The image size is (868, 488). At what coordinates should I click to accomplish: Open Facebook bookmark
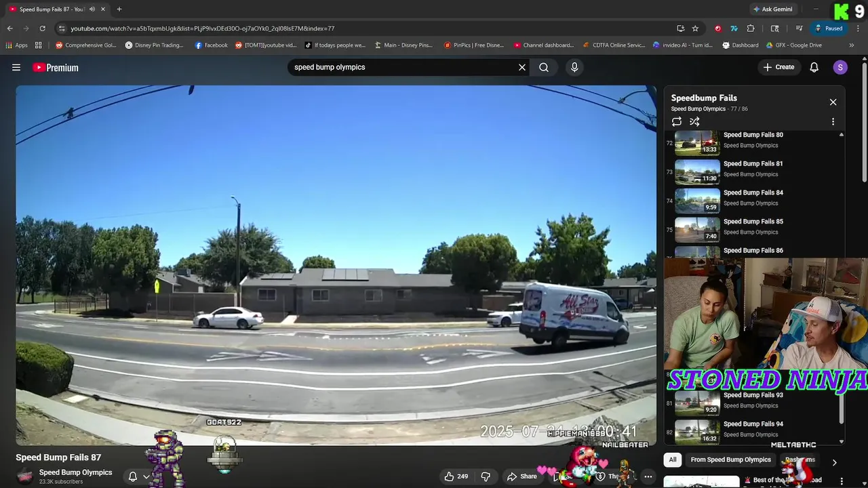[212, 45]
